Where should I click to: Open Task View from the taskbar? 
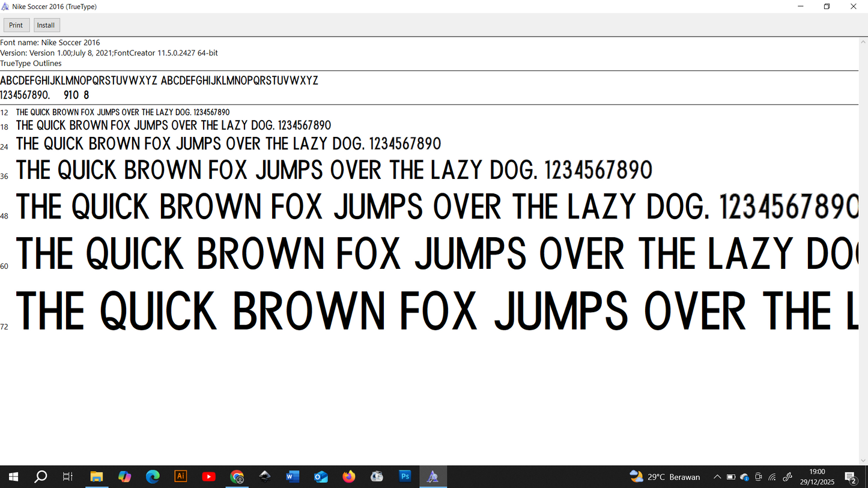coord(68,477)
